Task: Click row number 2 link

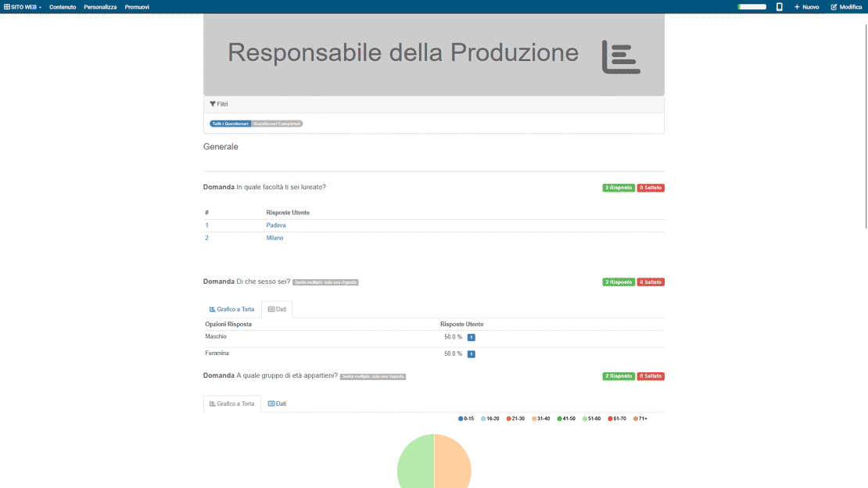Action: click(x=207, y=239)
